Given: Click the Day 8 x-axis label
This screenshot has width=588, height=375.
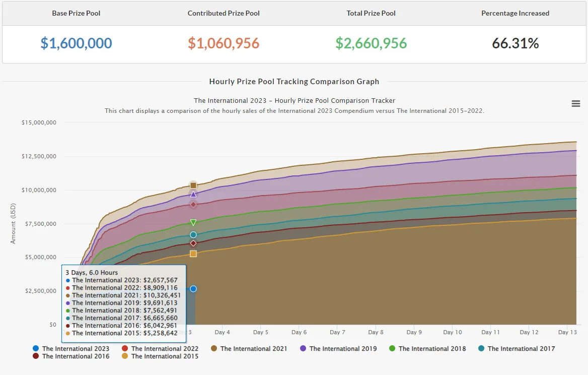Looking at the screenshot, I should [x=376, y=332].
